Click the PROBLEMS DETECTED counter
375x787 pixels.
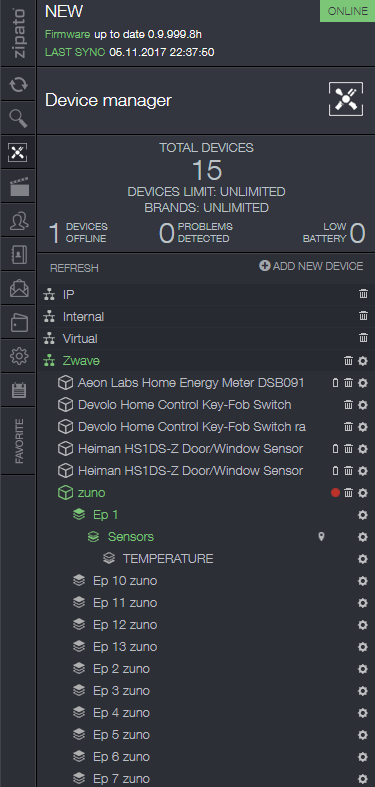pos(196,233)
